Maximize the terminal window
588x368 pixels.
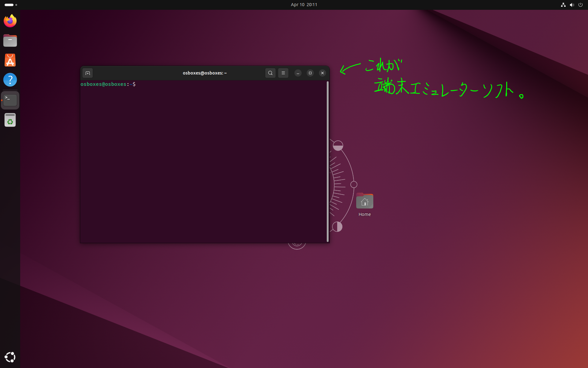310,73
